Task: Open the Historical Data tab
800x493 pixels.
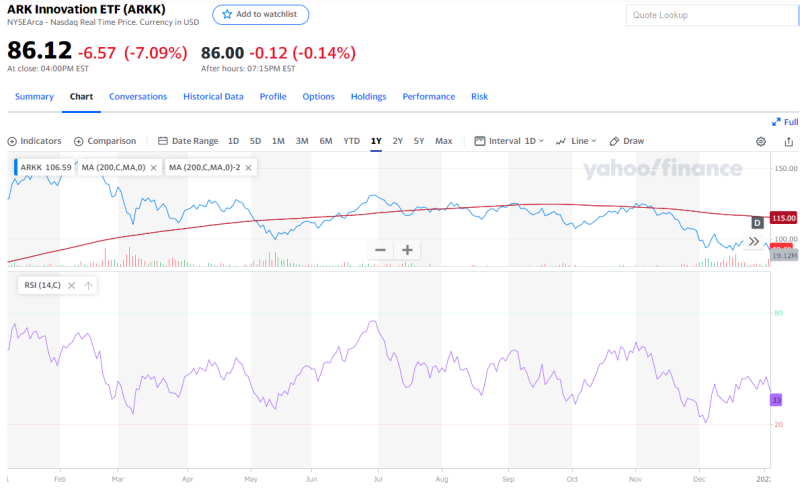Action: (x=213, y=96)
